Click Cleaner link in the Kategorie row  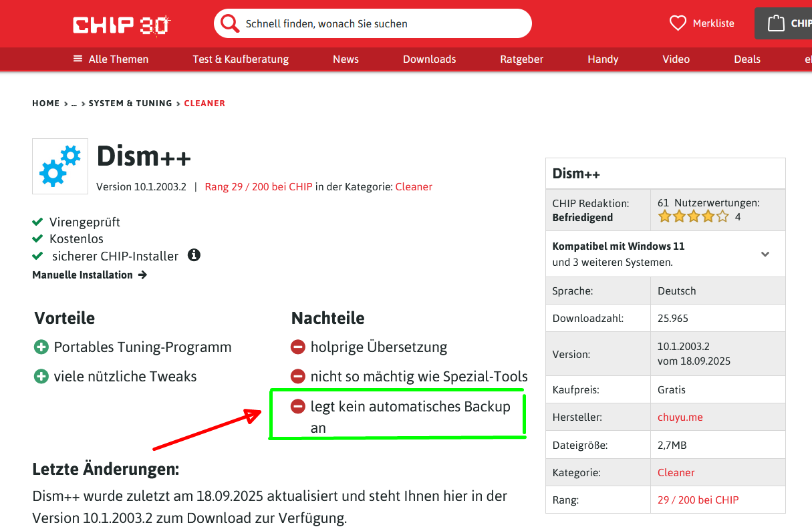676,472
